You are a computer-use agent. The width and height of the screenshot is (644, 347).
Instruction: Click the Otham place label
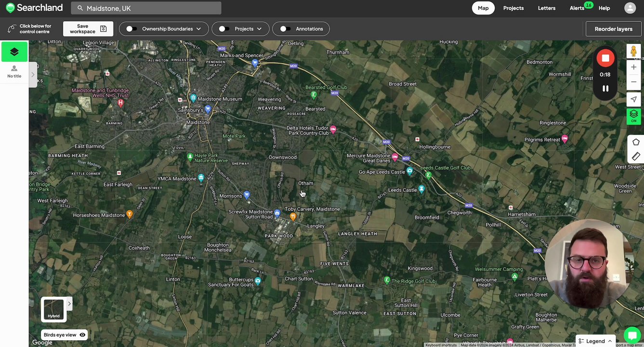(x=306, y=183)
